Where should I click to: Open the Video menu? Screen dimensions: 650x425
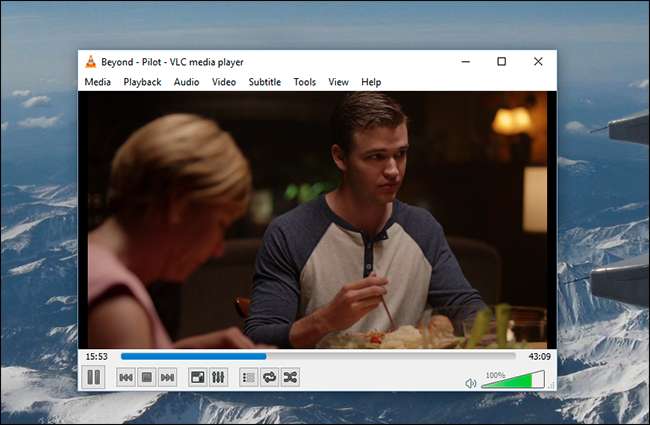point(224,82)
